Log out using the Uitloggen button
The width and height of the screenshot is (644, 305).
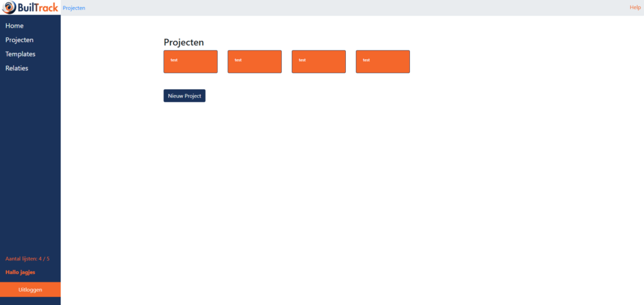click(x=30, y=289)
